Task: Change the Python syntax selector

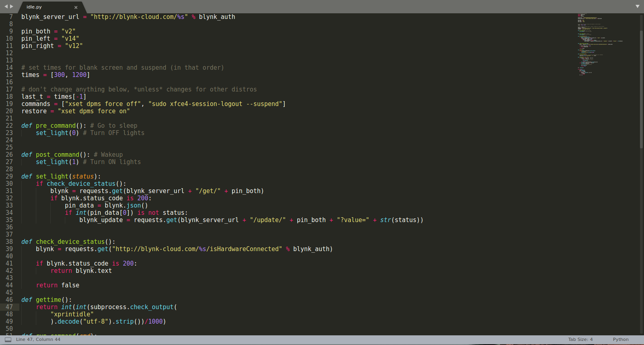Action: tap(621, 339)
